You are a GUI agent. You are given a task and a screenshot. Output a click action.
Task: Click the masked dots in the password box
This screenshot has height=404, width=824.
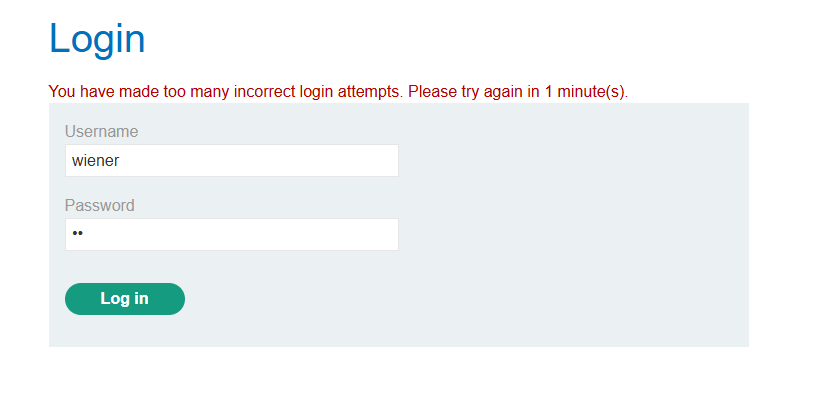(78, 234)
